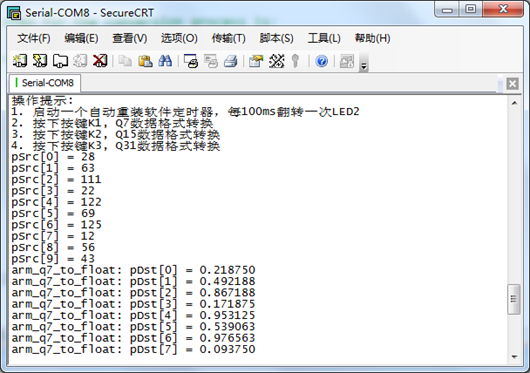Open Help blue question mark icon

coord(321,61)
